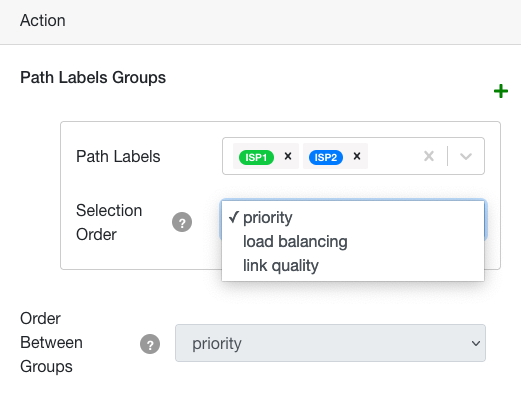
Task: Show help for Order Between Groups
Action: point(150,344)
